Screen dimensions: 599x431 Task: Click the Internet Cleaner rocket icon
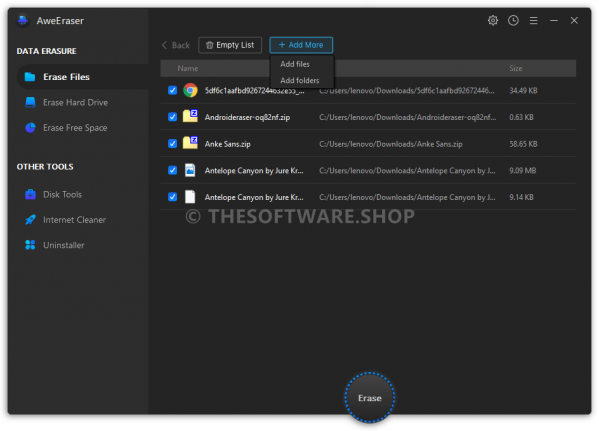point(30,220)
